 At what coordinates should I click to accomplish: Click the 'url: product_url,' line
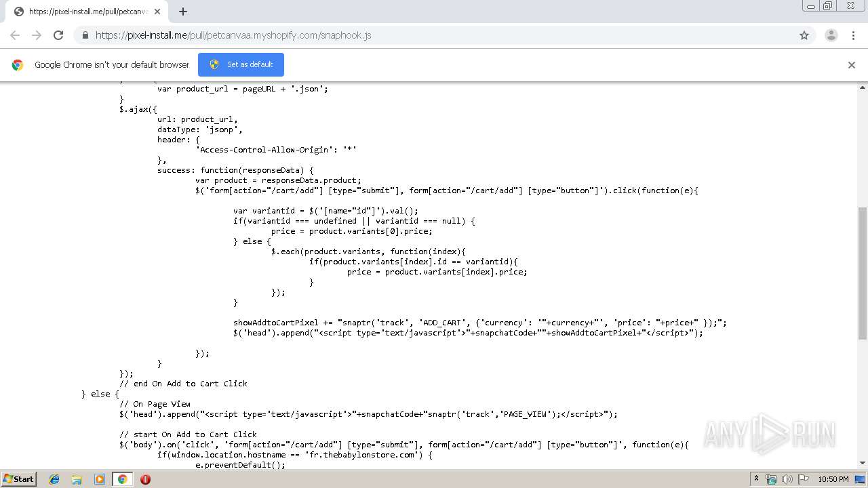(x=197, y=119)
